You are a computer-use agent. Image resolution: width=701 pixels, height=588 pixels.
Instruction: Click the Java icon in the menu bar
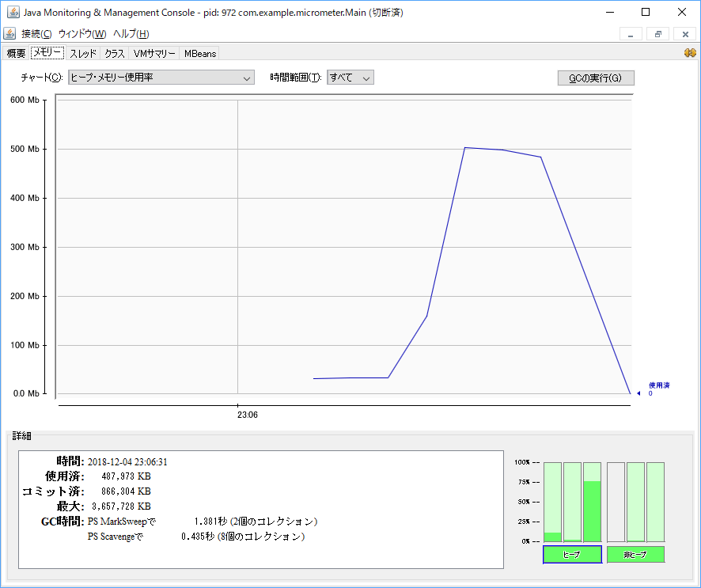point(9,34)
